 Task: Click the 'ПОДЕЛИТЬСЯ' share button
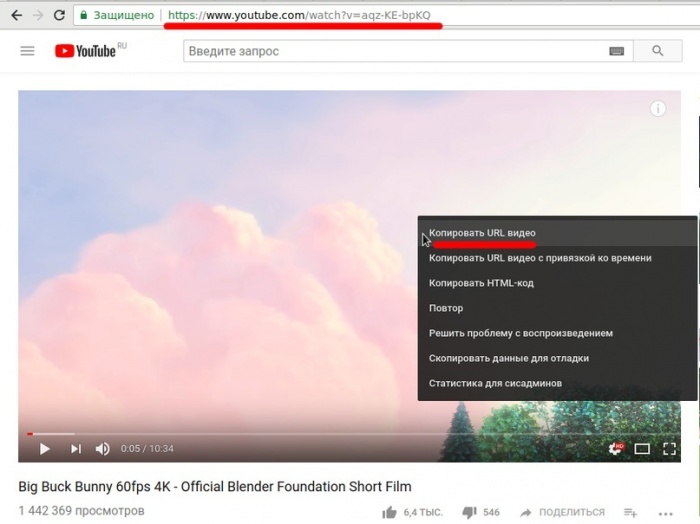coord(562,512)
